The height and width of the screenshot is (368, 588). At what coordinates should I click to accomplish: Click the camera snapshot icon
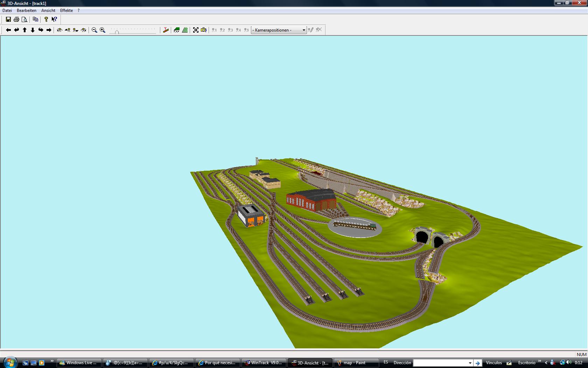point(204,30)
